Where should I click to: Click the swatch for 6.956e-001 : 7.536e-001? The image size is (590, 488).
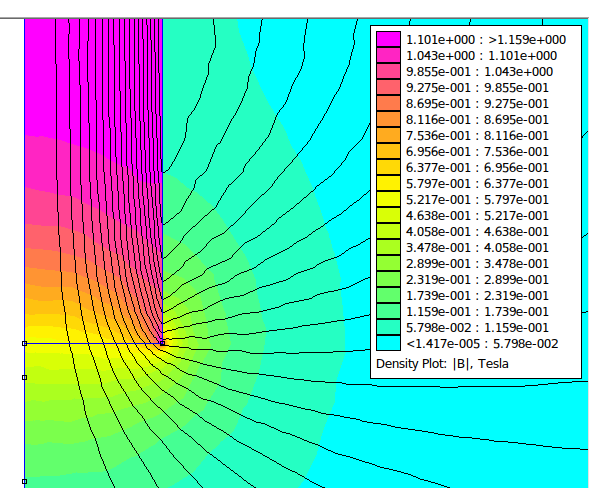pyautogui.click(x=388, y=151)
